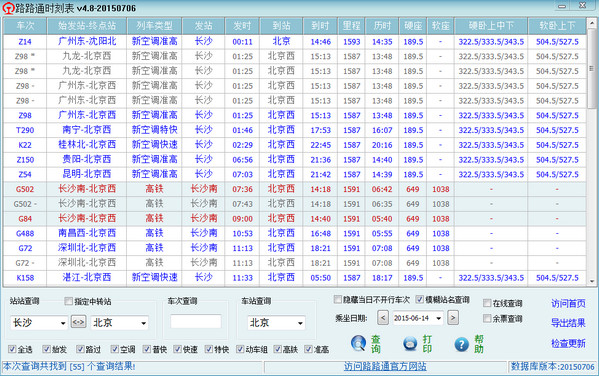
Task: Sort by 始发站-终点站 column header
Action: pos(87,26)
